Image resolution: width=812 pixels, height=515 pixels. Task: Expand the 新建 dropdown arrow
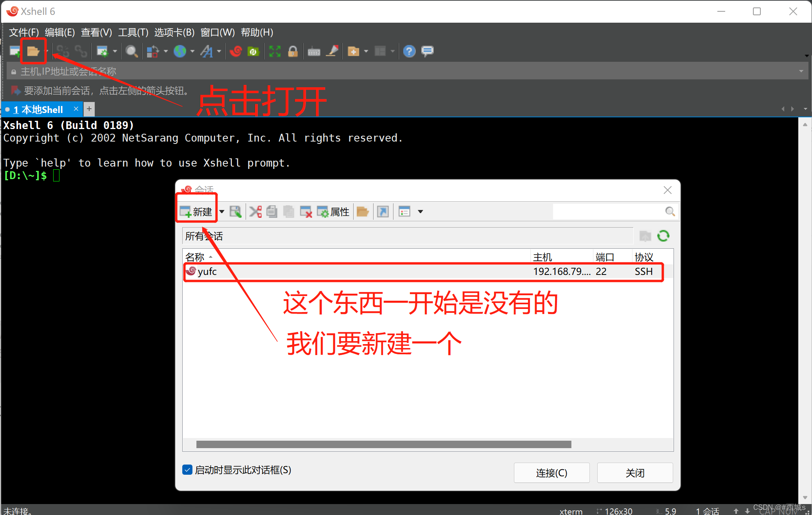(222, 212)
